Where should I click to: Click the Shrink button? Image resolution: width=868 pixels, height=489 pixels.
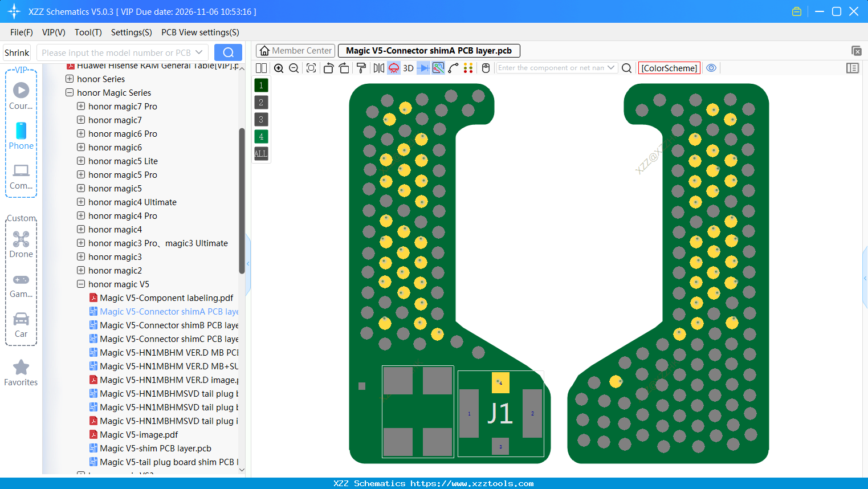click(17, 52)
